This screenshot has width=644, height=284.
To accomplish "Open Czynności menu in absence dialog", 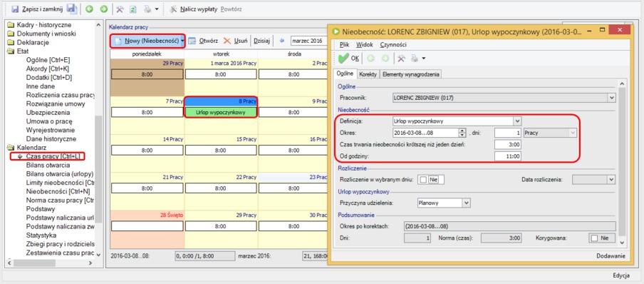I will pyautogui.click(x=393, y=44).
